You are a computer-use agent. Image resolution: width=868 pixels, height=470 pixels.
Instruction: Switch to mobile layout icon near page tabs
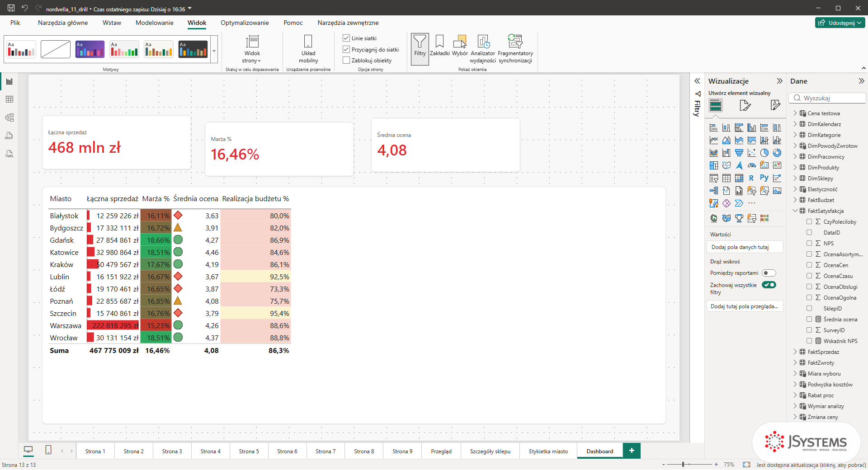[48, 450]
